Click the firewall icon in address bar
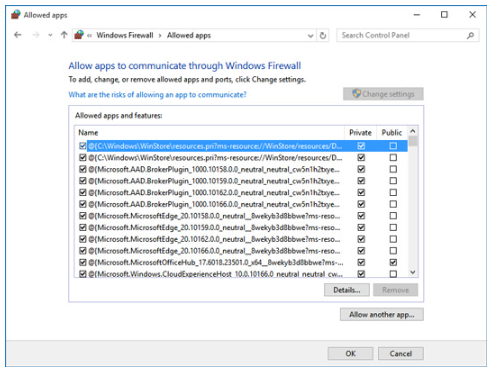This screenshot has height=374, width=493. tap(79, 35)
